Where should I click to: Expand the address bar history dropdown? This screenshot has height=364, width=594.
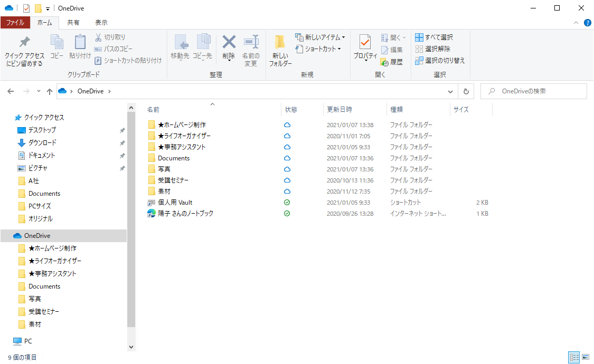pos(450,91)
